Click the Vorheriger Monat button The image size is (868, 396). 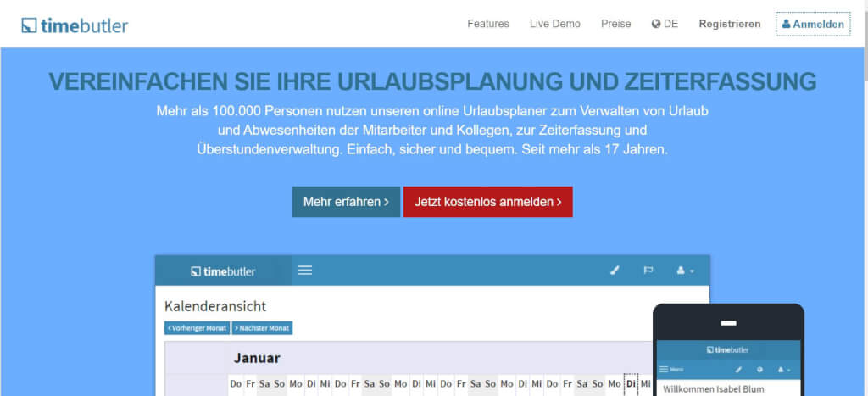pyautogui.click(x=197, y=328)
